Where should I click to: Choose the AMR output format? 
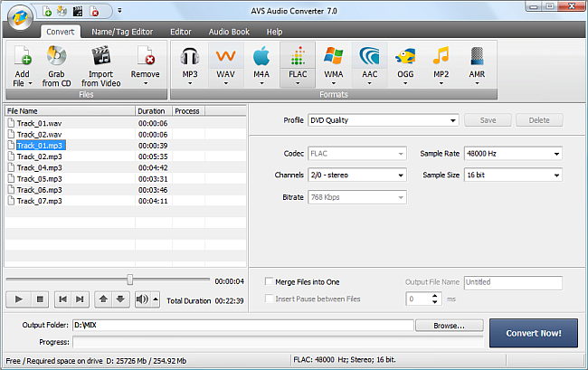tap(477, 65)
